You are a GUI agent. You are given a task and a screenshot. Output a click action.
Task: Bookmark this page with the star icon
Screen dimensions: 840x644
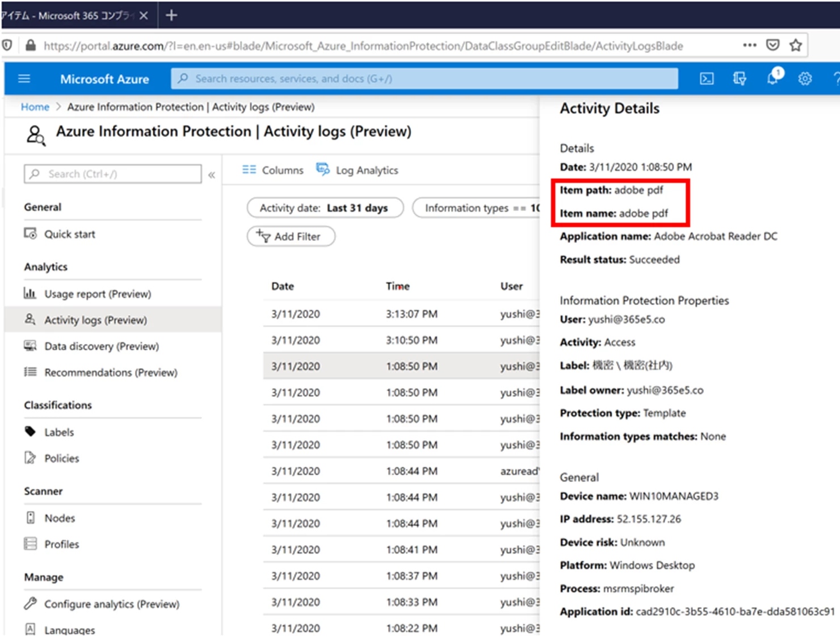tap(796, 45)
